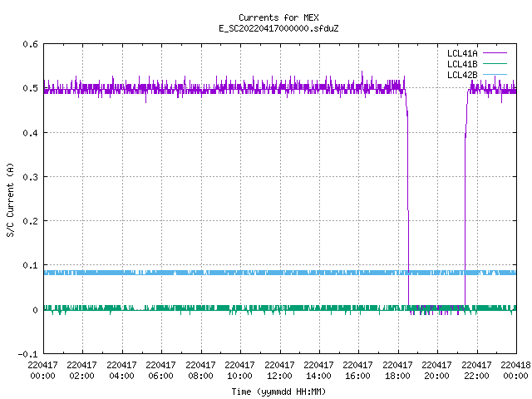Click the x-axis tick '220417 18:00'
The height and width of the screenshot is (399, 532).
pyautogui.click(x=397, y=371)
